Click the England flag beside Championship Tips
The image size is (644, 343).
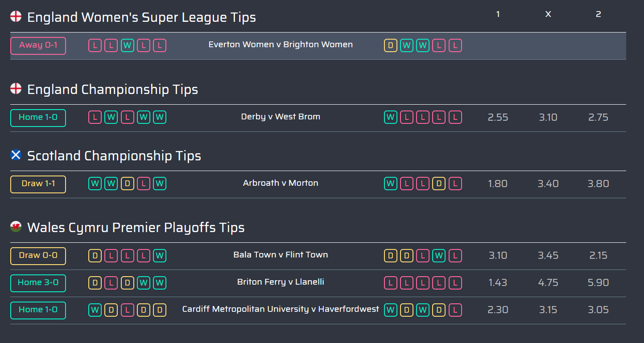coord(16,89)
